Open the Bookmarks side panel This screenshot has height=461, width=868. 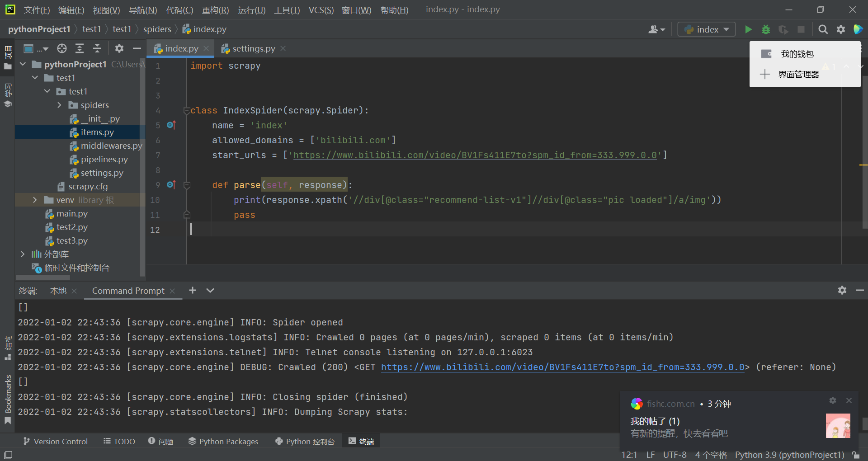click(x=8, y=400)
